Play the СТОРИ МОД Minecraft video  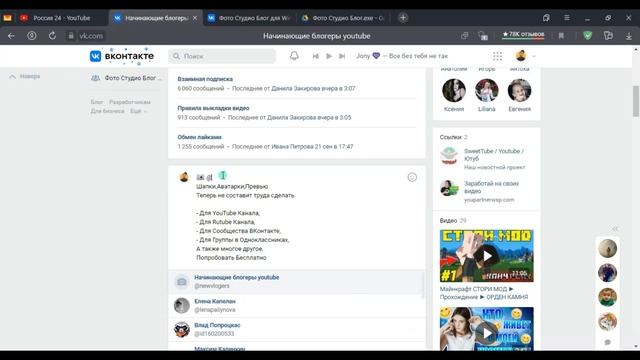[487, 256]
